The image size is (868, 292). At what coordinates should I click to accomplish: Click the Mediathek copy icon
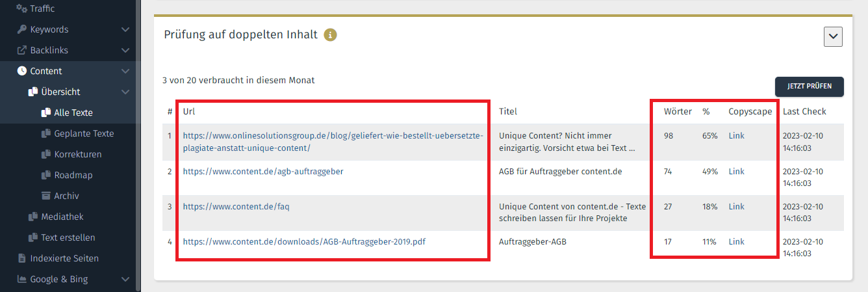tap(33, 217)
